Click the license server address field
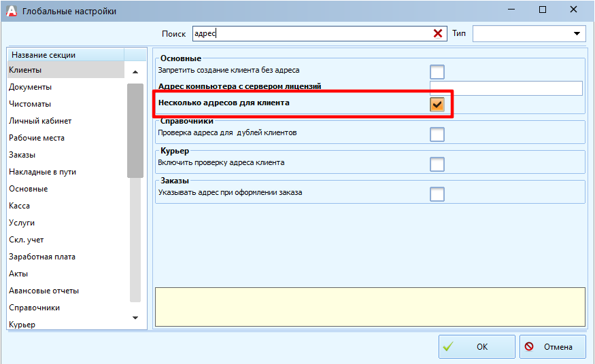The image size is (595, 364). coord(506,88)
